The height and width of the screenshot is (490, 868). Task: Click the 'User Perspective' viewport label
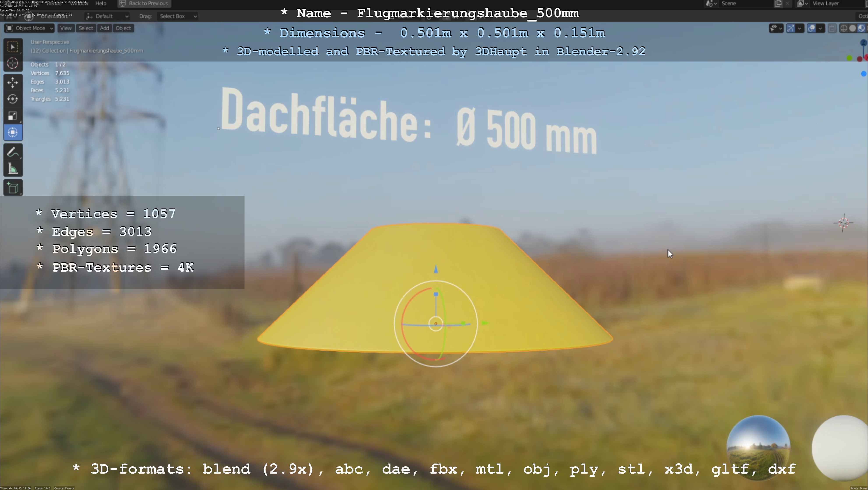tap(50, 42)
